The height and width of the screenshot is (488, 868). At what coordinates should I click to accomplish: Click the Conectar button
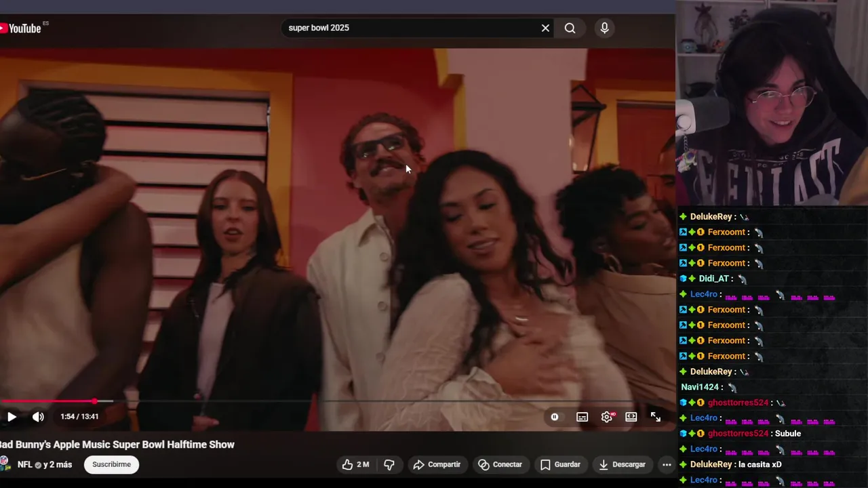point(500,464)
